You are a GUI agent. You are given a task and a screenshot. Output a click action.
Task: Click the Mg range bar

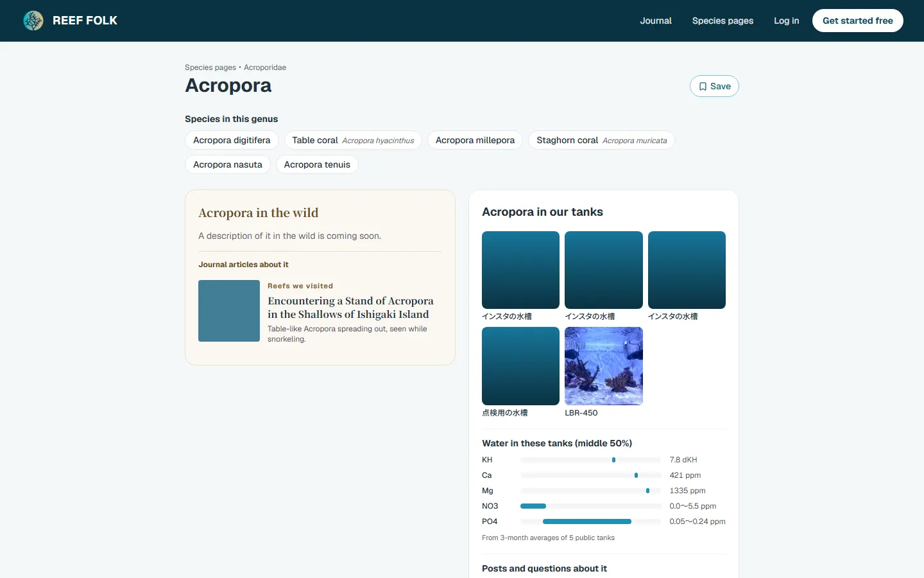pyautogui.click(x=590, y=491)
